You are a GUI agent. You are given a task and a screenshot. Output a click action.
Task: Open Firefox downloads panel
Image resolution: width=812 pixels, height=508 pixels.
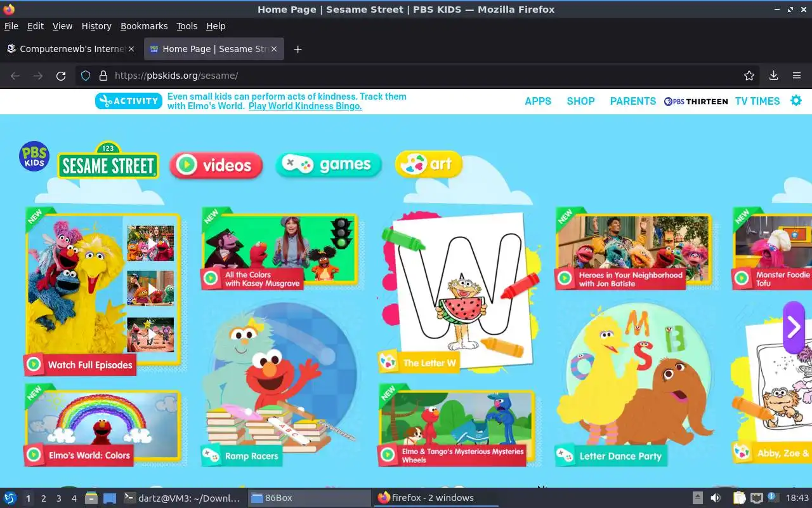773,76
